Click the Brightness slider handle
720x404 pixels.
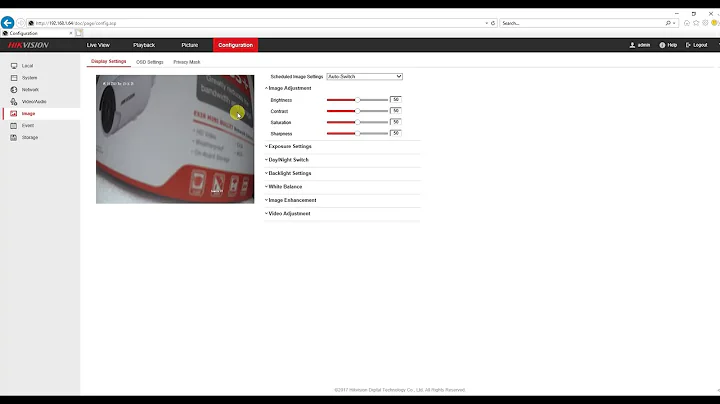357,100
